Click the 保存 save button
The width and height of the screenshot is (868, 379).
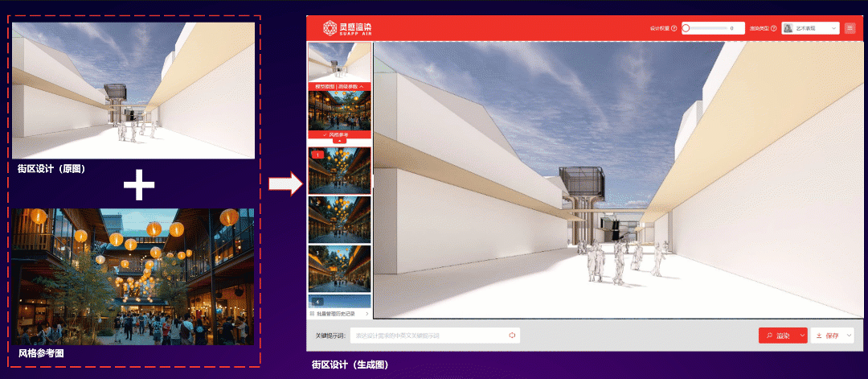click(x=828, y=336)
